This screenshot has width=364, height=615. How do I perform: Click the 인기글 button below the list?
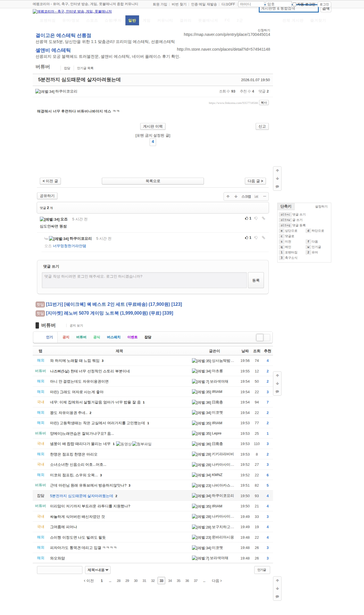[x=262, y=570]
